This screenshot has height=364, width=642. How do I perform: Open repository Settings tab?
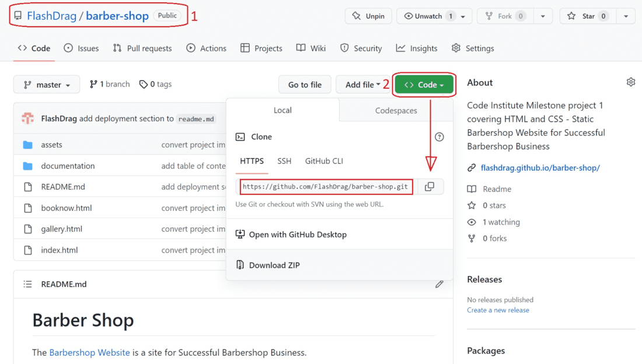pyautogui.click(x=473, y=48)
